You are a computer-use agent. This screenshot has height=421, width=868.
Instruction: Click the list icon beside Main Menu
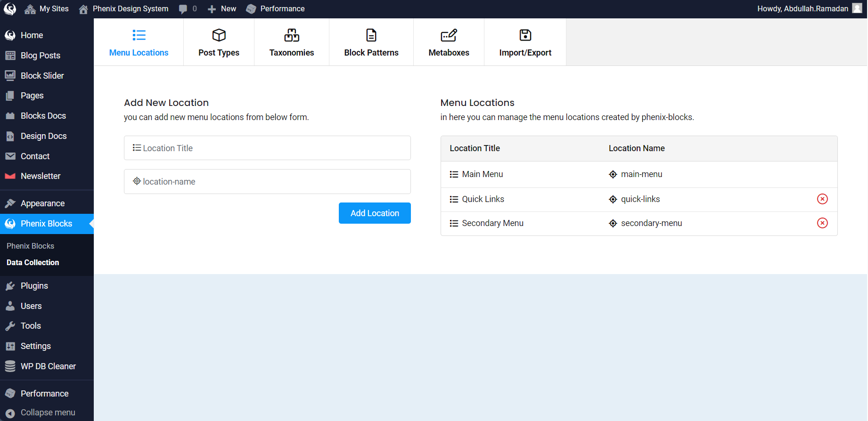[454, 174]
